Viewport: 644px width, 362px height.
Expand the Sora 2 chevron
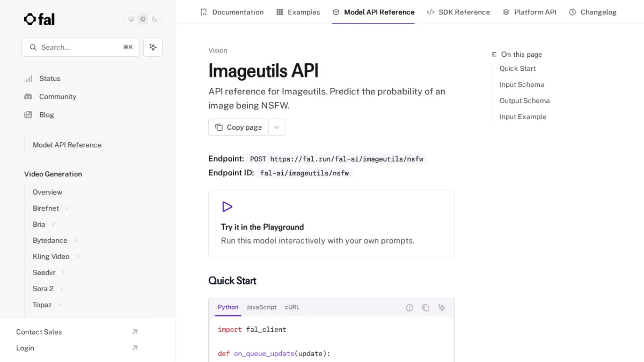[x=61, y=289]
